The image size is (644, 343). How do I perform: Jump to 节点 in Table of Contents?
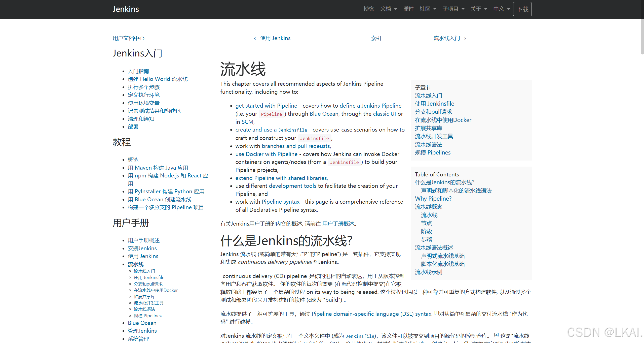coord(426,223)
